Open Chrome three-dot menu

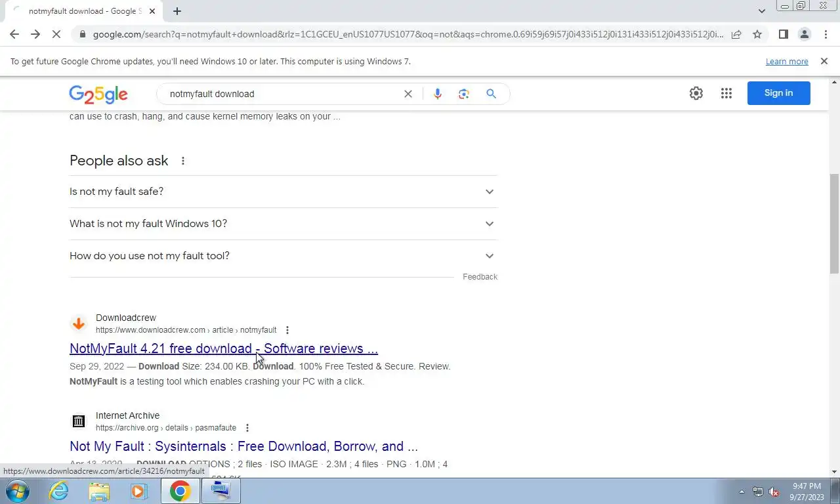click(x=826, y=34)
